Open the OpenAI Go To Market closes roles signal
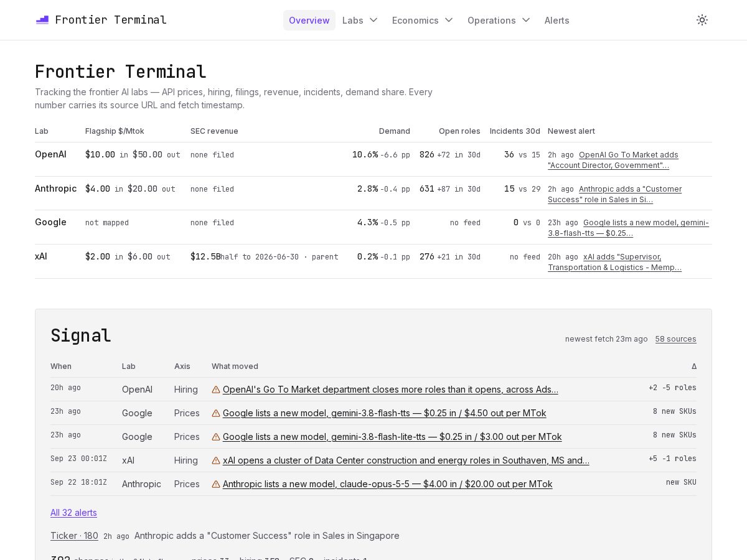Viewport: 747px width, 560px height. [x=390, y=390]
